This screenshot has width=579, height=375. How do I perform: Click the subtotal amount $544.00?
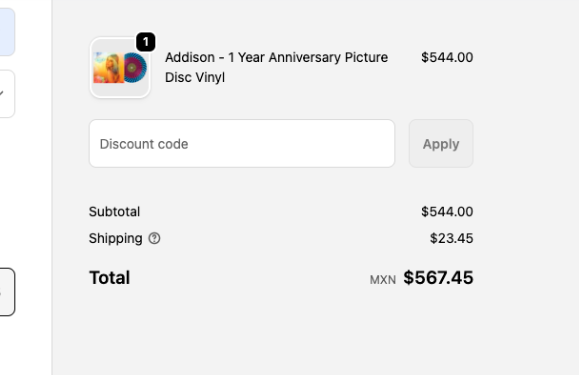(447, 211)
